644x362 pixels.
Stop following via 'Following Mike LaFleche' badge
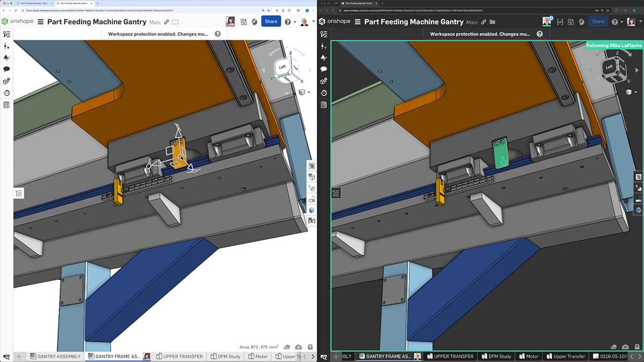point(614,46)
